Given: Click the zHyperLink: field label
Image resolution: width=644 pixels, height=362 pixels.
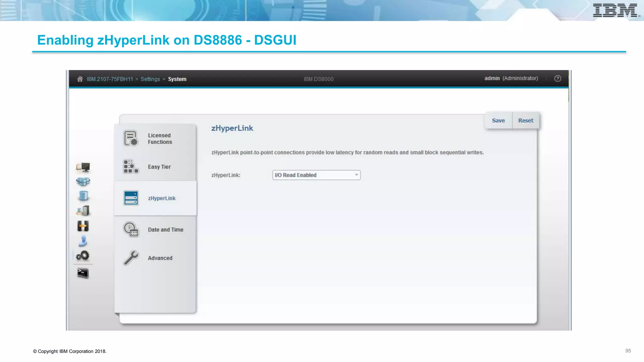Looking at the screenshot, I should coord(226,175).
